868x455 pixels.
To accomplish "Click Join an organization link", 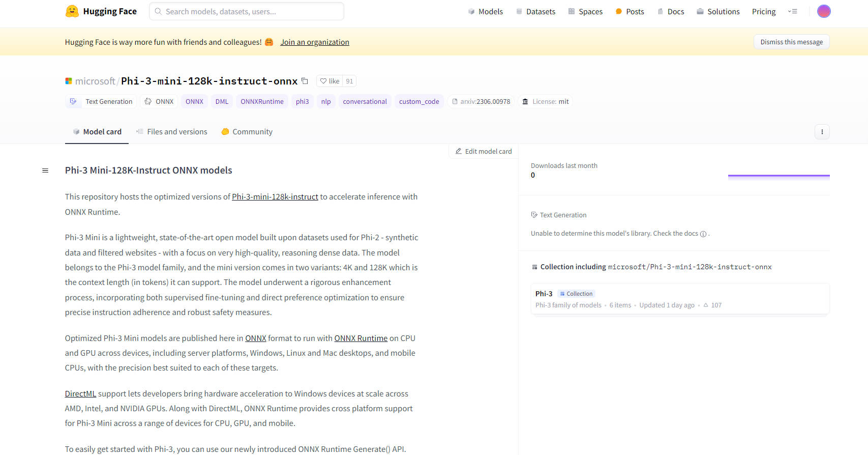I will point(315,42).
